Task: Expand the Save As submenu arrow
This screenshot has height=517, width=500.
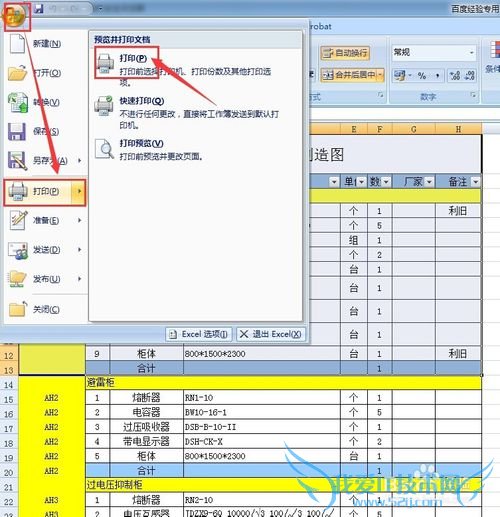Action: click(79, 161)
